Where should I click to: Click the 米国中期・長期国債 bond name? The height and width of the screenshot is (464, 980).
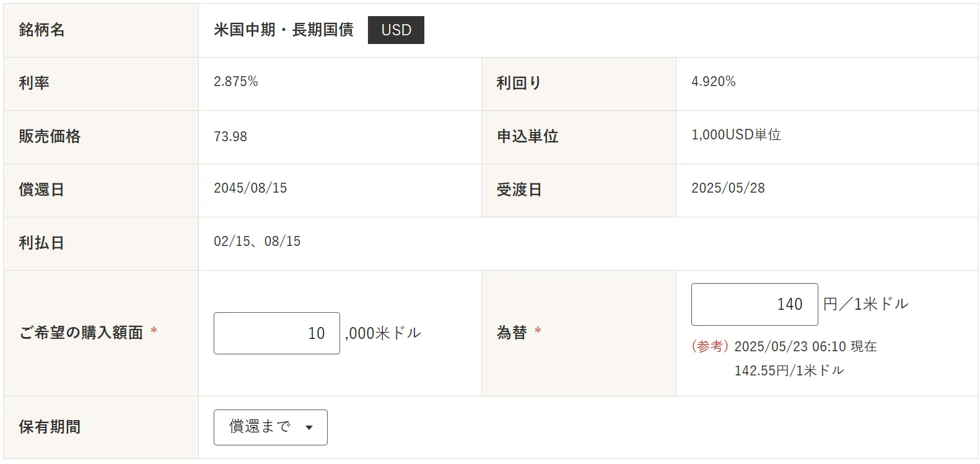point(284,30)
